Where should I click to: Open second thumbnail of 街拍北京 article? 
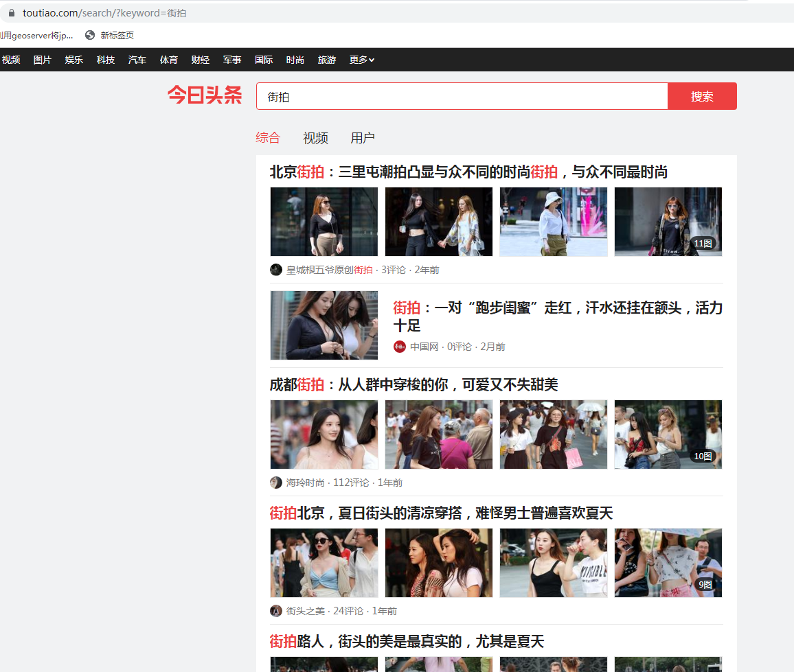click(438, 563)
